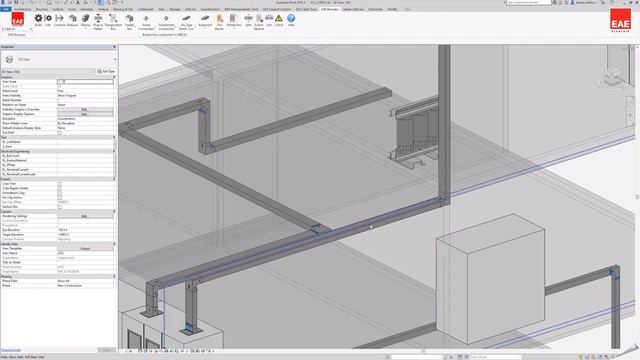Viewport: 640px width, 360px height.
Task: Open the Architecture ribbon tab
Action: [22, 9]
